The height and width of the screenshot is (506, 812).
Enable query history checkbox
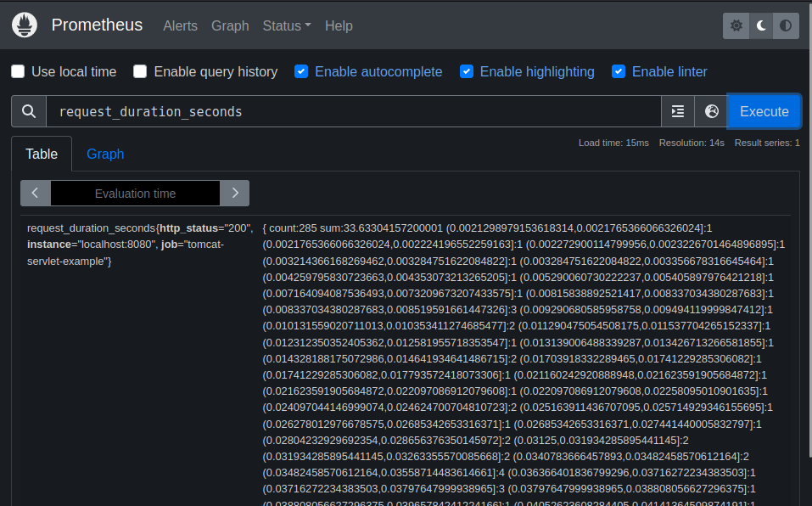point(140,71)
